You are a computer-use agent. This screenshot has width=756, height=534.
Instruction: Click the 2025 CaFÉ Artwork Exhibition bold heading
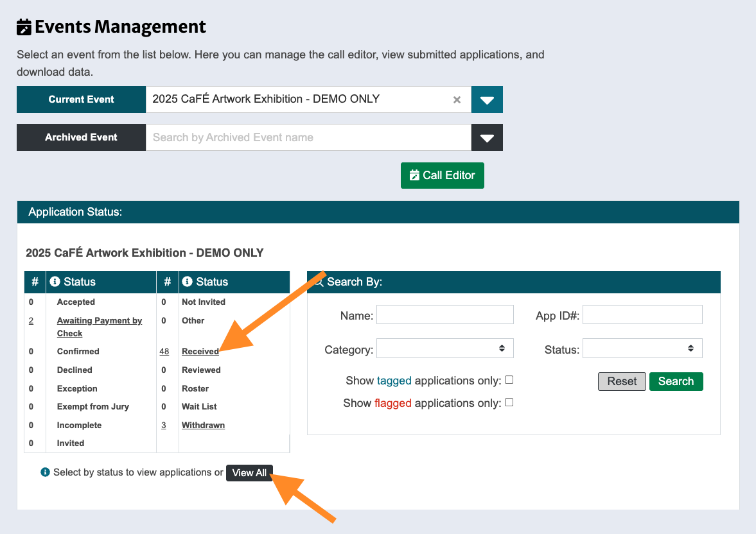145,253
